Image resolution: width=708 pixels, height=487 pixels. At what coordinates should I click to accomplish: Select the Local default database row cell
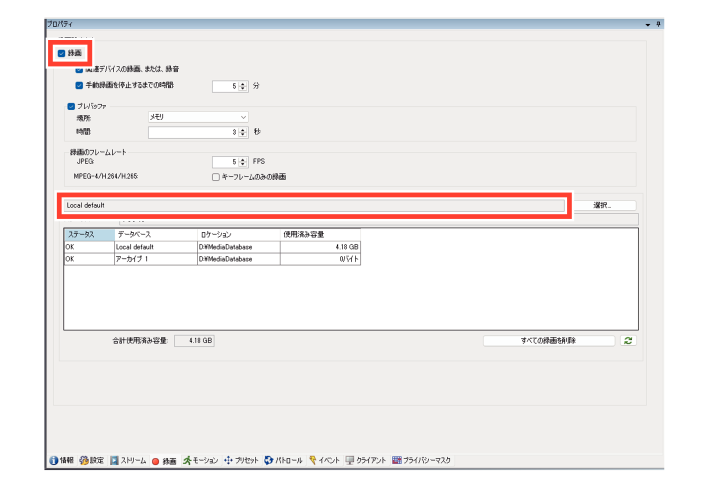(x=156, y=247)
